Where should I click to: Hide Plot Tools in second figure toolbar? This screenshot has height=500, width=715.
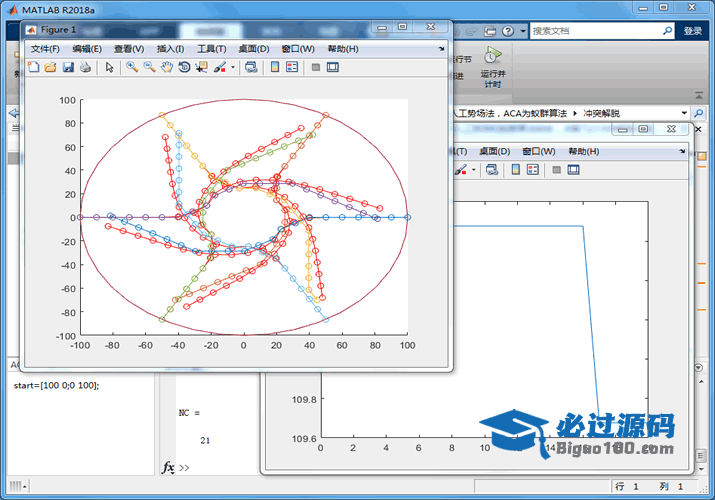point(556,170)
